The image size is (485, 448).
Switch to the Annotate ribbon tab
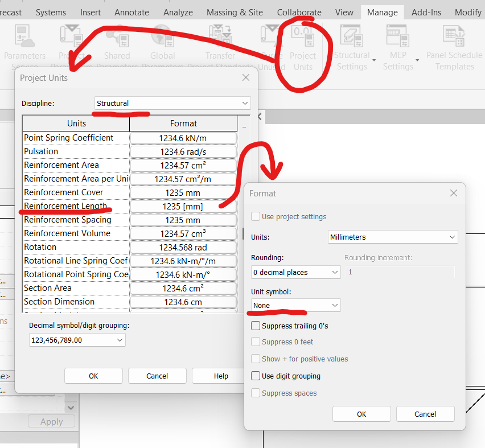click(x=131, y=11)
